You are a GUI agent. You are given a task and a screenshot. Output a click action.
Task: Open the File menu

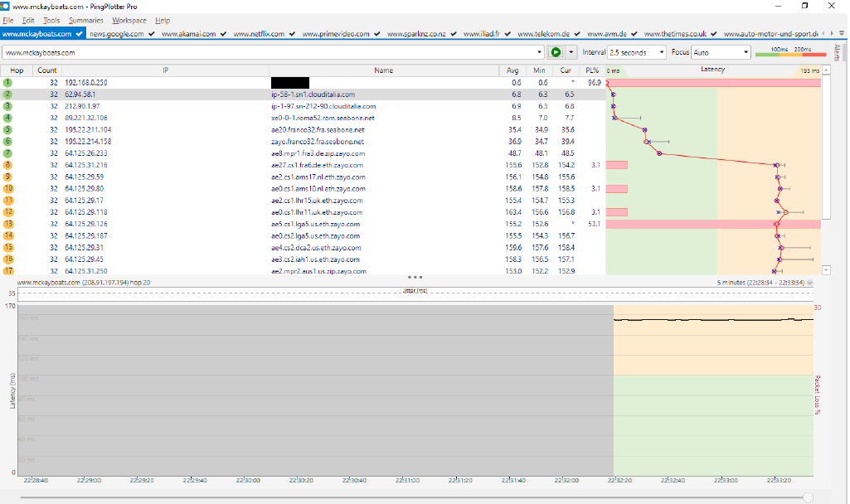[8, 20]
